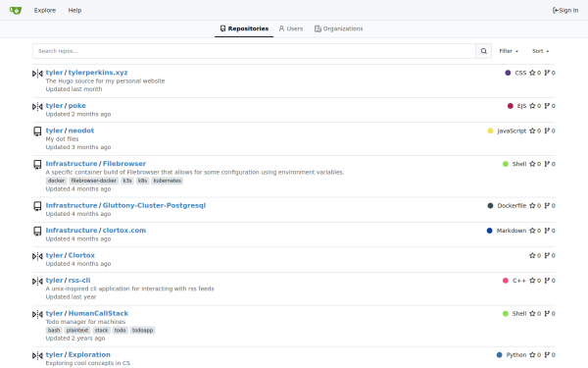
Task: Click the Dockerfile language label
Action: [512, 205]
